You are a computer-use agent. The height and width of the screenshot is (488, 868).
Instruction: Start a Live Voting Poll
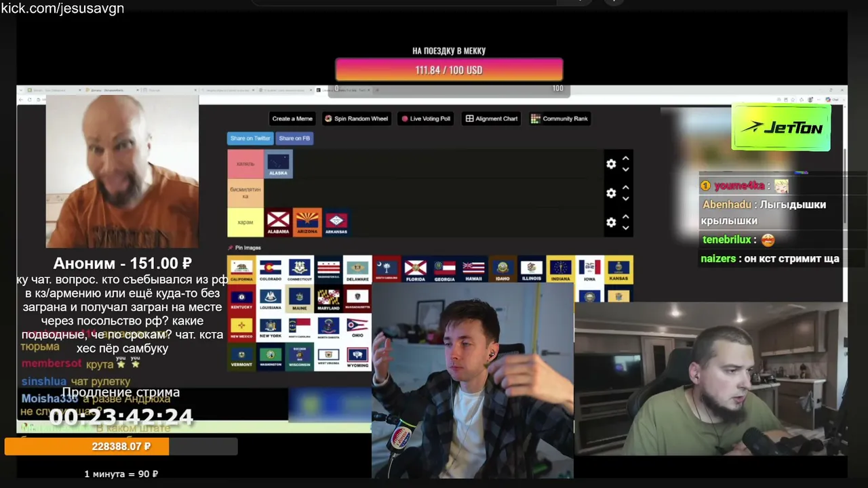click(426, 119)
